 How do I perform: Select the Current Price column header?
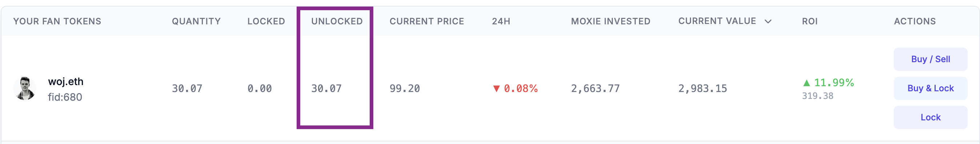[426, 21]
